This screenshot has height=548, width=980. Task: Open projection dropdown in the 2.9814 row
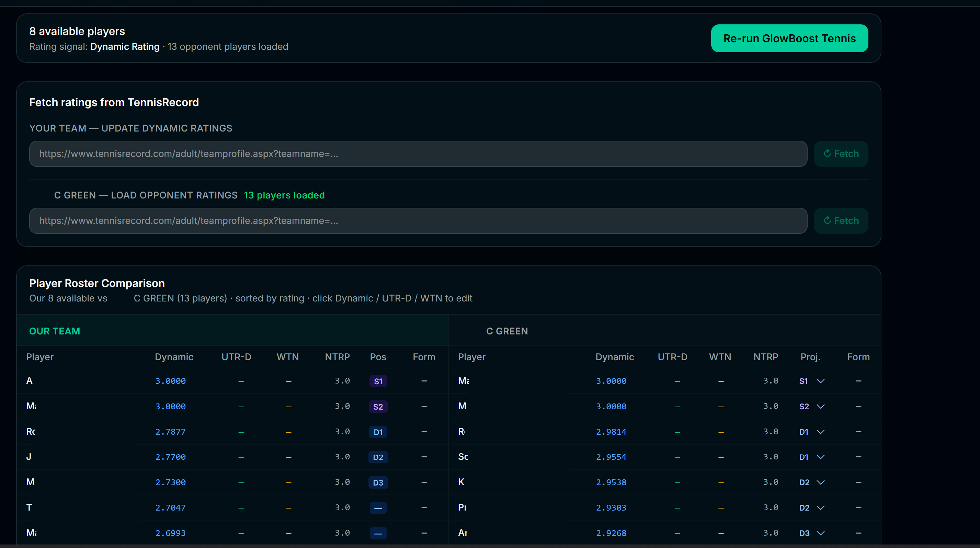click(811, 432)
